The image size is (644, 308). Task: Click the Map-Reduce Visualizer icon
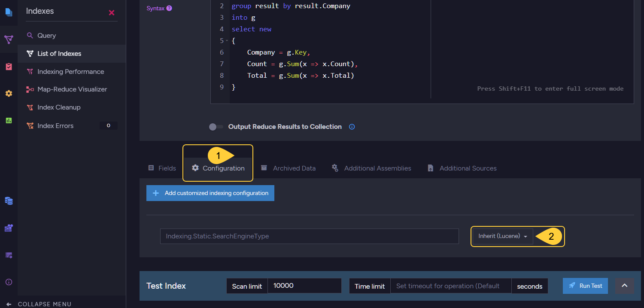point(30,89)
